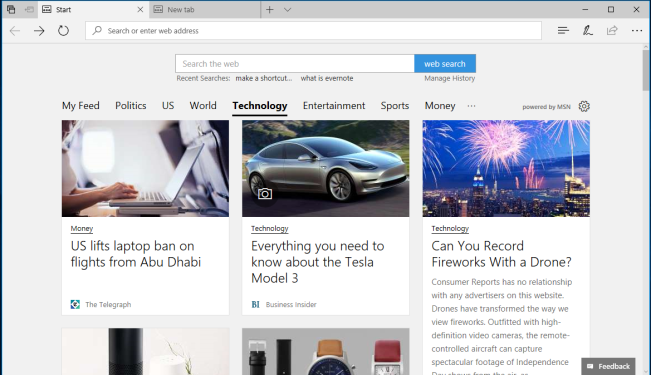651x375 pixels.
Task: Open the Sports category
Action: click(x=395, y=106)
